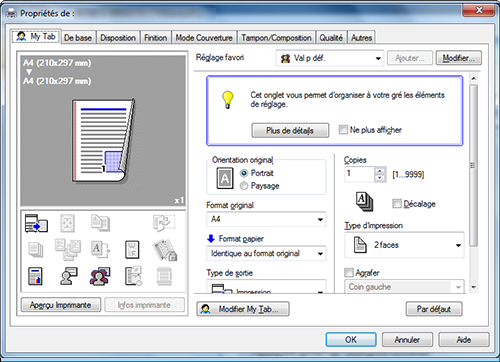This screenshot has height=362, width=500.
Task: Click the Infos imprimante button
Action: pos(144,305)
